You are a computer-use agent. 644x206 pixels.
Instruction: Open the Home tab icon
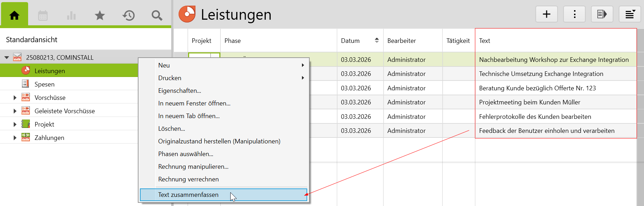(x=14, y=15)
